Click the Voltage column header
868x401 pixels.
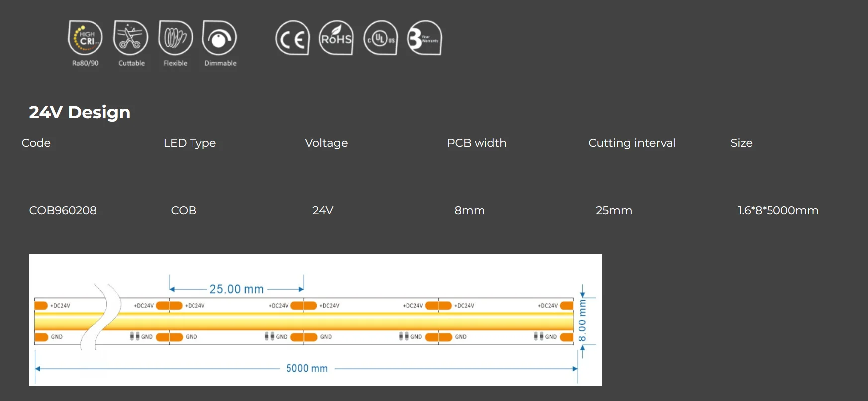326,143
